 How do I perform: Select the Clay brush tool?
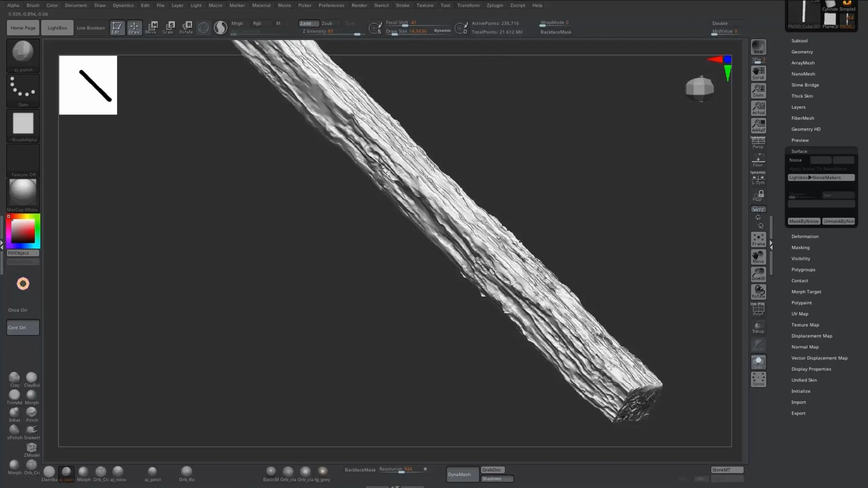pos(14,377)
